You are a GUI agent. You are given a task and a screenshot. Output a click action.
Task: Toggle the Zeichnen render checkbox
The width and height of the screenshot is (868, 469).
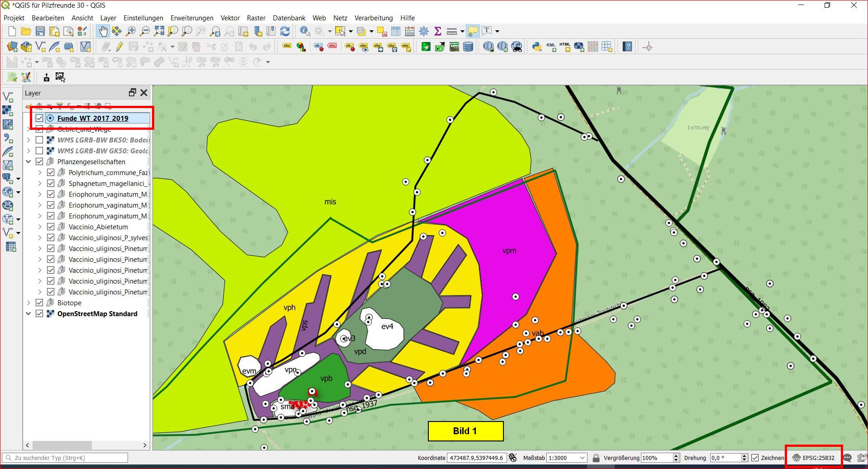coord(755,458)
